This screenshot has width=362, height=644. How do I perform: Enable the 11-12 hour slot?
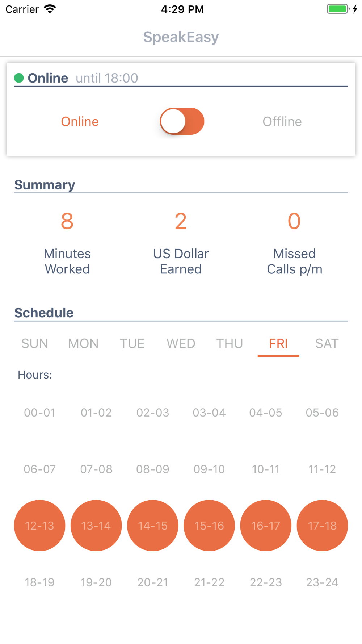pos(322,469)
